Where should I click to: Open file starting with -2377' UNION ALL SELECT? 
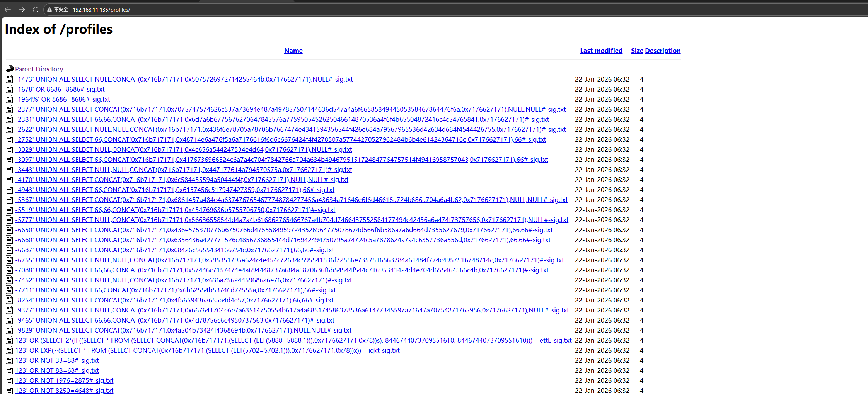(290, 109)
